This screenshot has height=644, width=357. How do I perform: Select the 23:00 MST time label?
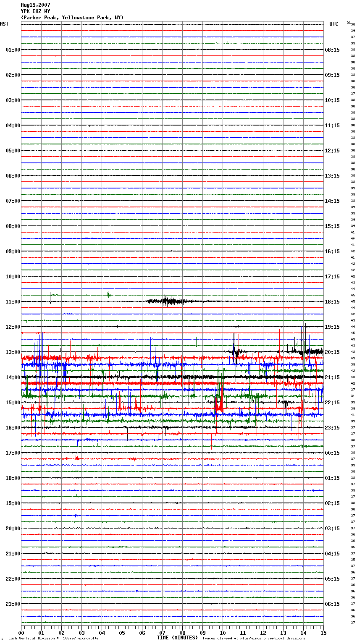[x=13, y=604]
